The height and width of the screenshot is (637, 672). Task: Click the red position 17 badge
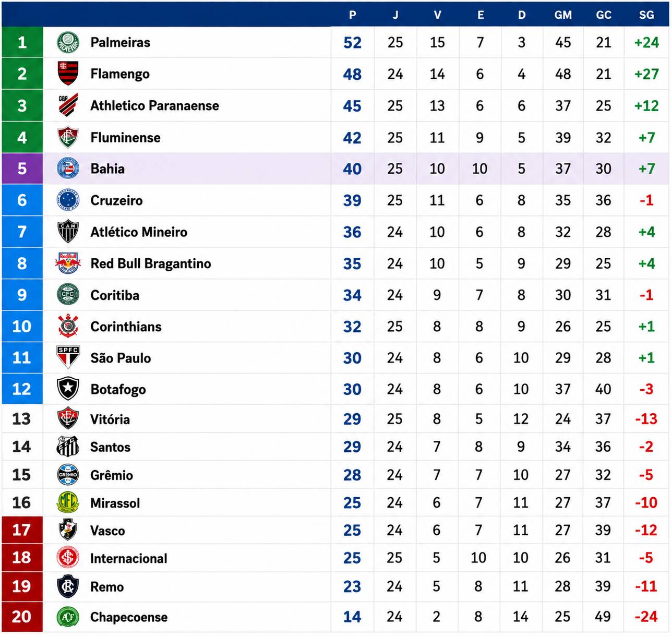click(22, 530)
